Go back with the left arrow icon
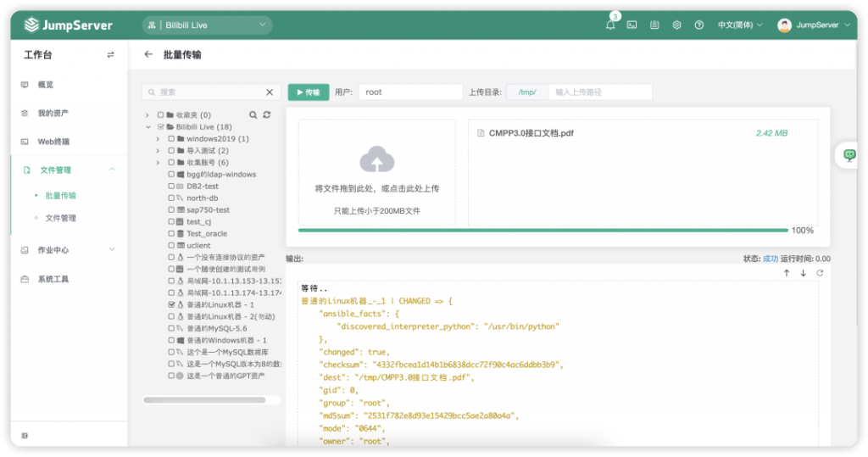868x457 pixels. pyautogui.click(x=147, y=54)
